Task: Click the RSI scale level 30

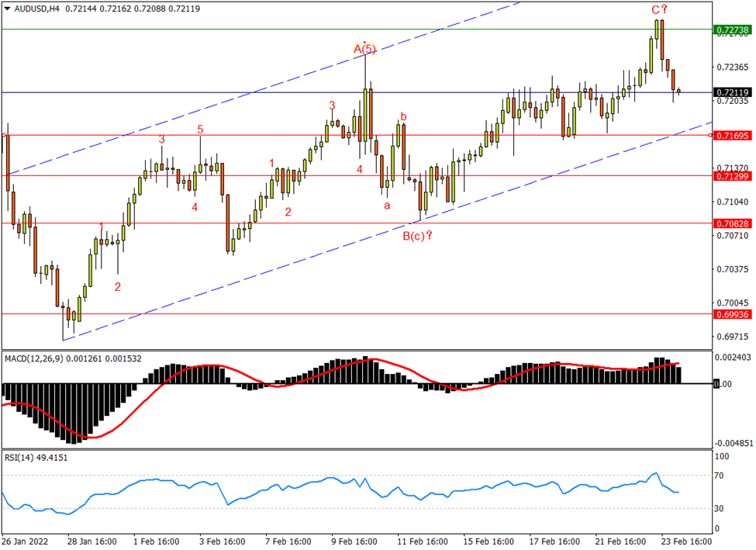Action: pyautogui.click(x=719, y=508)
